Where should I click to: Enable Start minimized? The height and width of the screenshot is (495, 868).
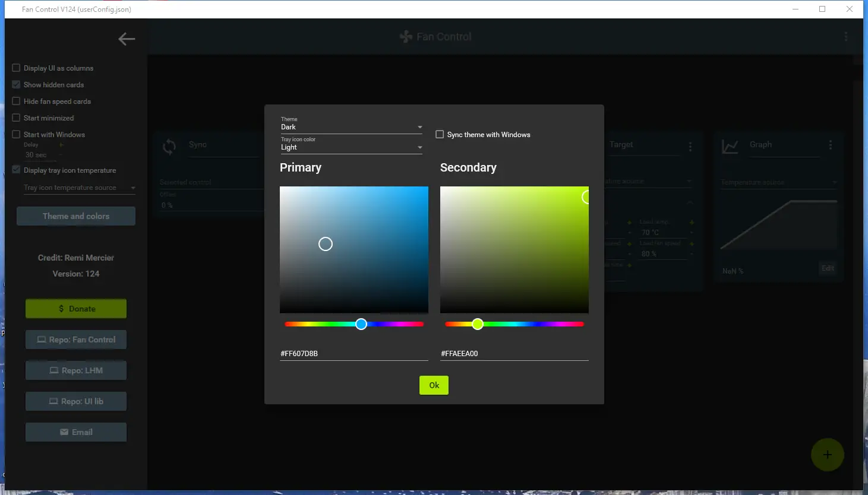pyautogui.click(x=16, y=118)
